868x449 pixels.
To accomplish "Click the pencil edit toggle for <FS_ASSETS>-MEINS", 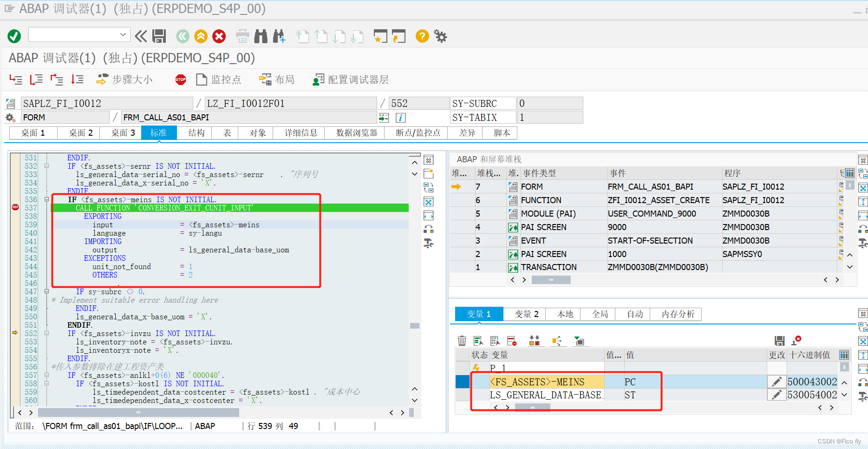I will click(777, 381).
